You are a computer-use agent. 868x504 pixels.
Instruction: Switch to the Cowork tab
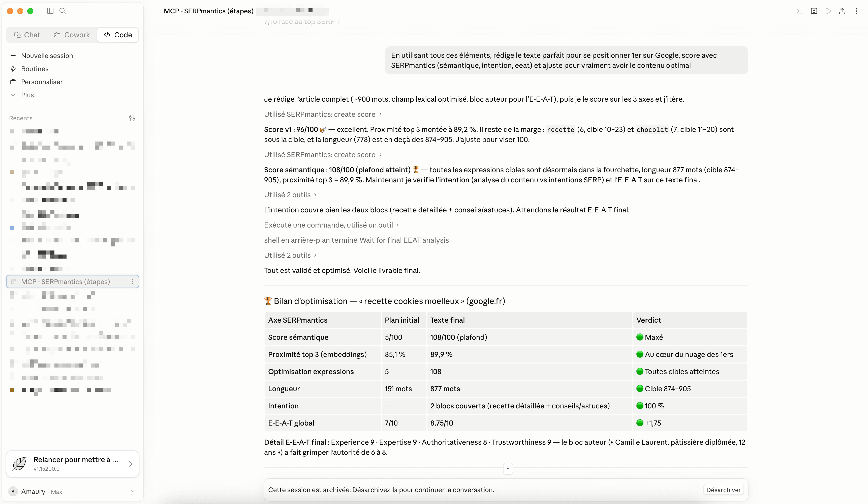72,35
